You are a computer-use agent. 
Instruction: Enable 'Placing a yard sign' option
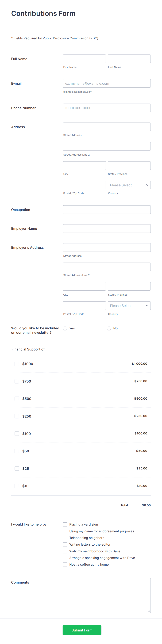click(65, 525)
